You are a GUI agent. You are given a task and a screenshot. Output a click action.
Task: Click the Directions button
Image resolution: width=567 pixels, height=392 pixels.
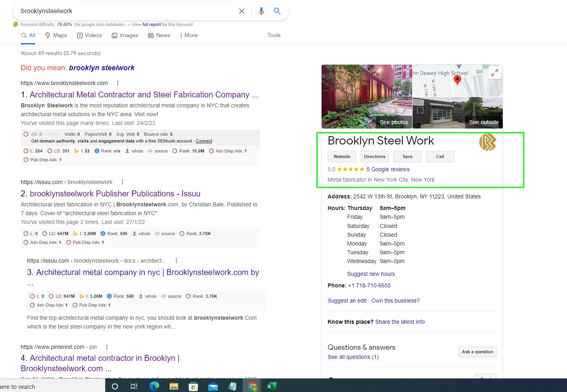(375, 156)
